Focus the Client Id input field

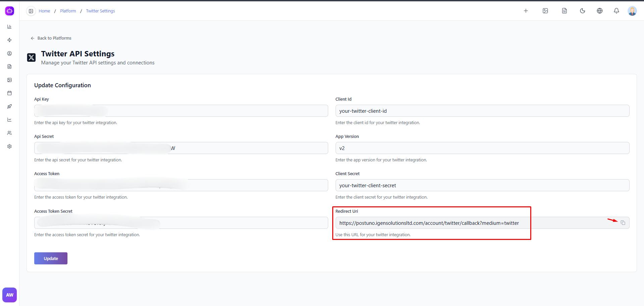coord(482,111)
